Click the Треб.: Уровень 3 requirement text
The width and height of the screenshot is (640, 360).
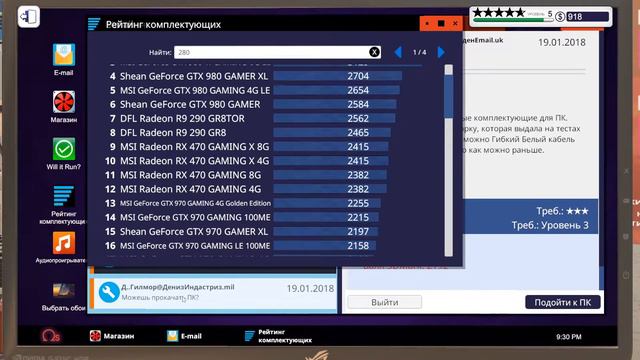(x=550, y=225)
